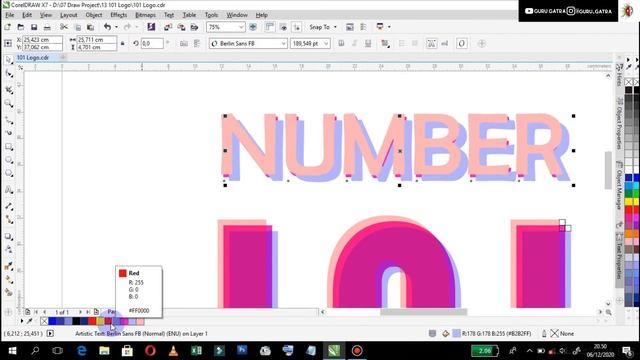The image size is (640, 360).
Task: Select the Pick tool in toolbox
Action: [x=9, y=60]
